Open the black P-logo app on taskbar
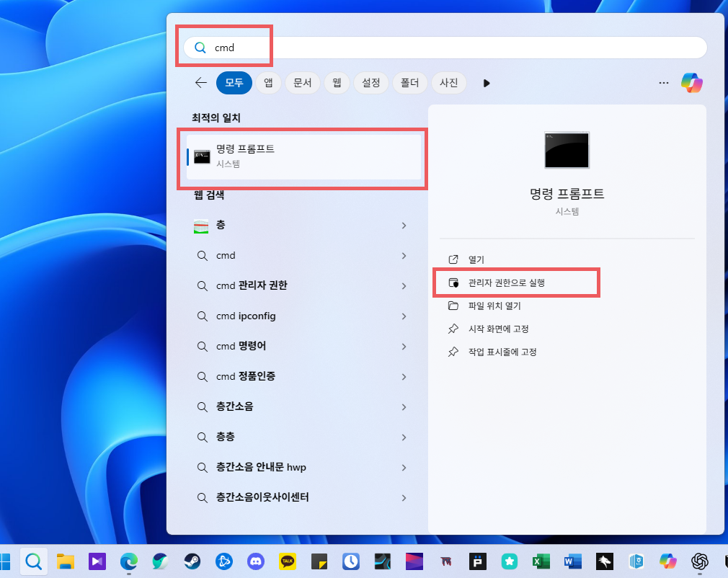Viewport: 728px width, 578px height. [478, 561]
